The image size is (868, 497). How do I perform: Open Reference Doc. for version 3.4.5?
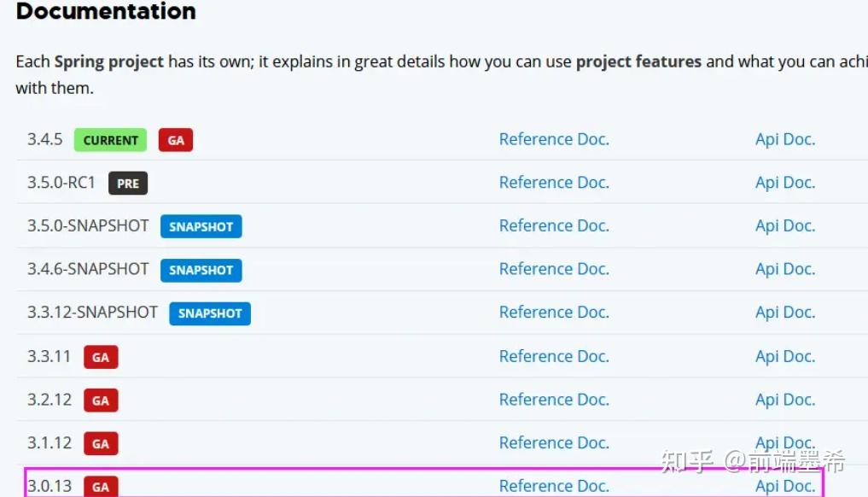554,139
